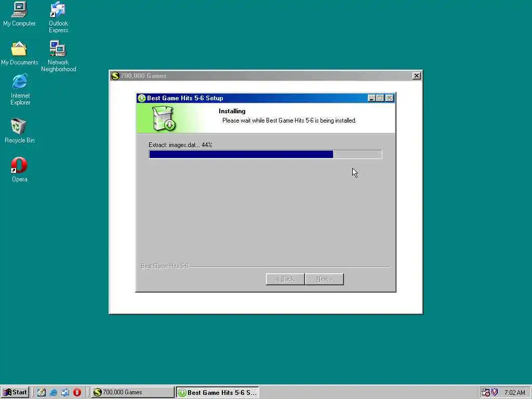
Task: Click the 'Installing' heading text
Action: click(232, 111)
